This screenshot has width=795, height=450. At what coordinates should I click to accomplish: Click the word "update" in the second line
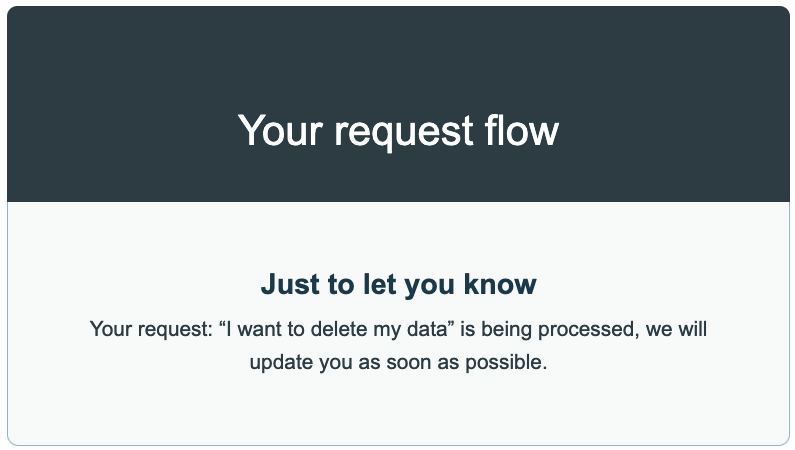click(x=281, y=362)
